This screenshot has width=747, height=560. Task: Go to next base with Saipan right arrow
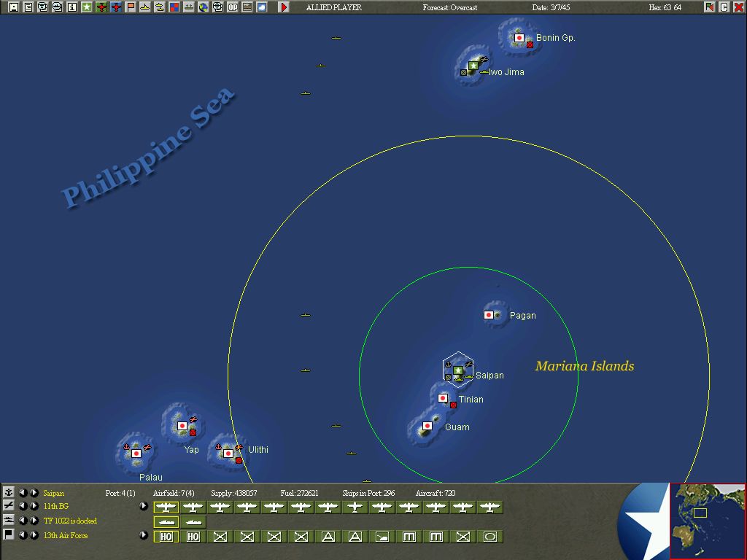tap(34, 493)
